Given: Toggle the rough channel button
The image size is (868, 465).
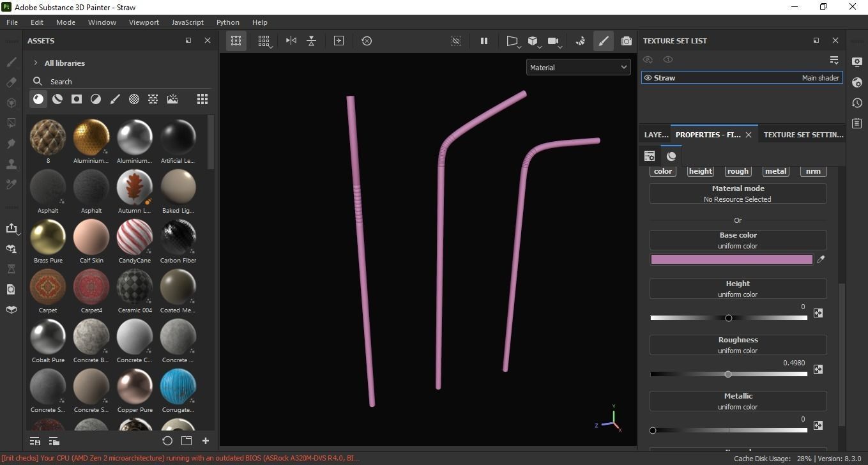Looking at the screenshot, I should pyautogui.click(x=738, y=171).
